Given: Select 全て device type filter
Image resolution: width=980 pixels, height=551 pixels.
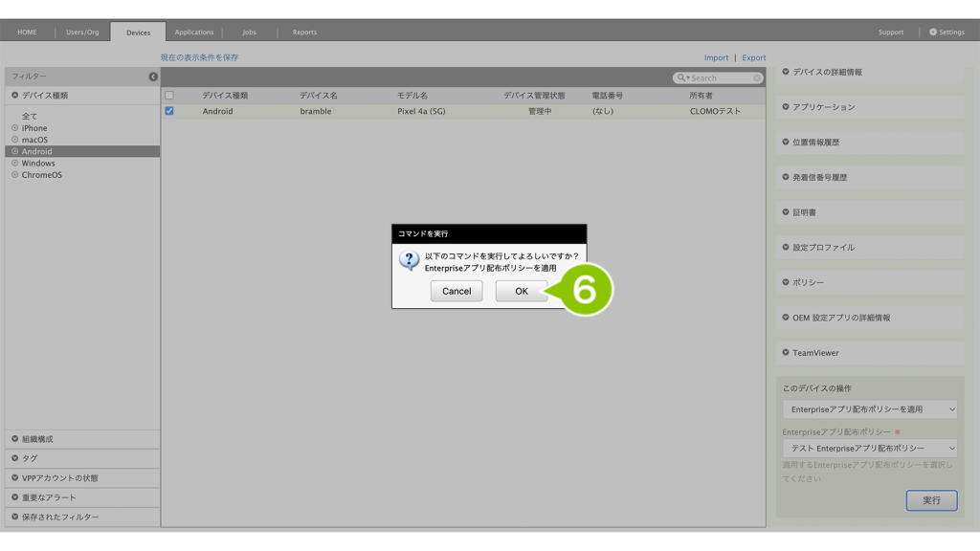Looking at the screenshot, I should point(30,116).
